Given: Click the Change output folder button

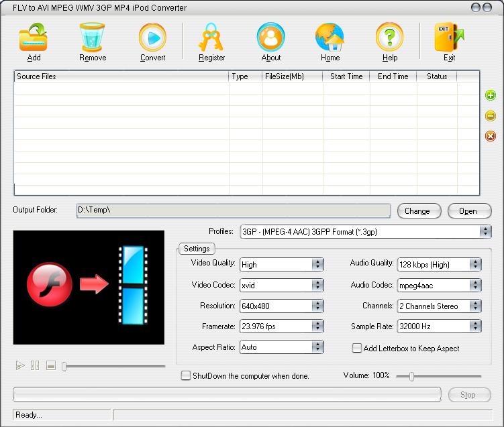Looking at the screenshot, I should tap(419, 211).
